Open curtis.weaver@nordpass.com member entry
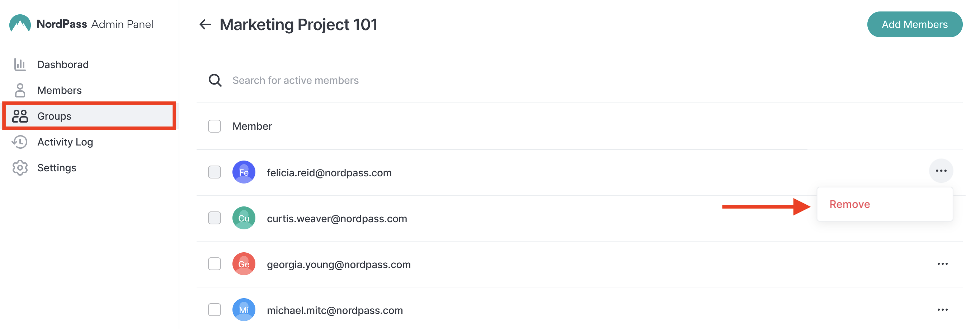 coord(337,219)
